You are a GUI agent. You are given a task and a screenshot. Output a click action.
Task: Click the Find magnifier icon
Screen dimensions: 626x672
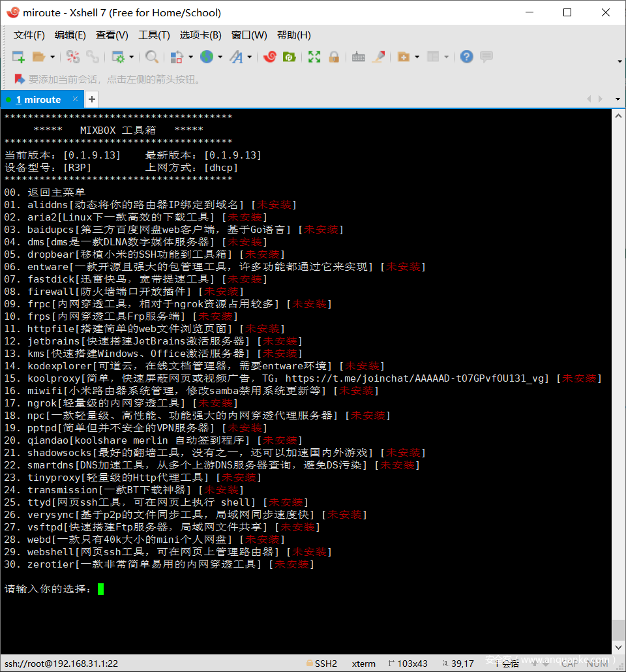point(151,57)
